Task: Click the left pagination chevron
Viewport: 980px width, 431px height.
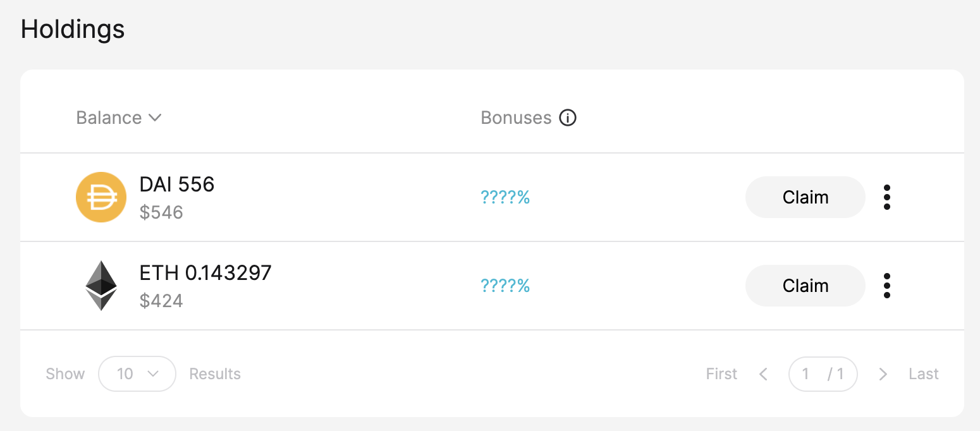Action: 763,373
